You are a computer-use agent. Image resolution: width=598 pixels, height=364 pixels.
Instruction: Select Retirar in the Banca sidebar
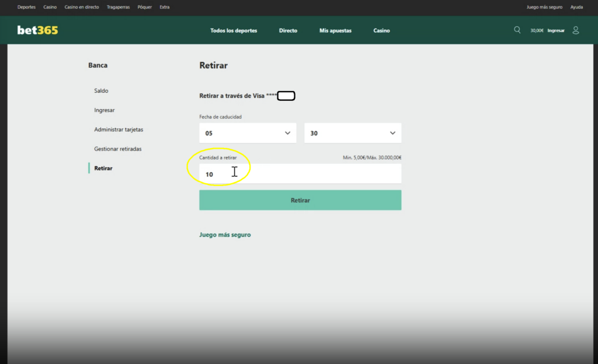click(103, 169)
